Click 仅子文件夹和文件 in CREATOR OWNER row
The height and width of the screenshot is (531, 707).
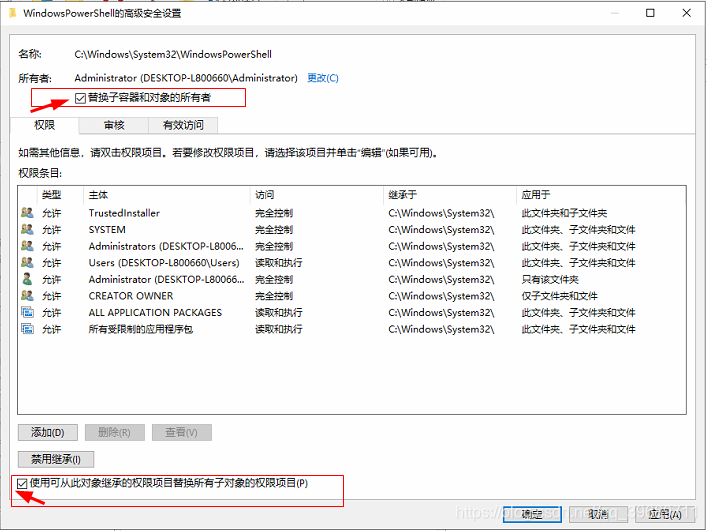click(560, 296)
